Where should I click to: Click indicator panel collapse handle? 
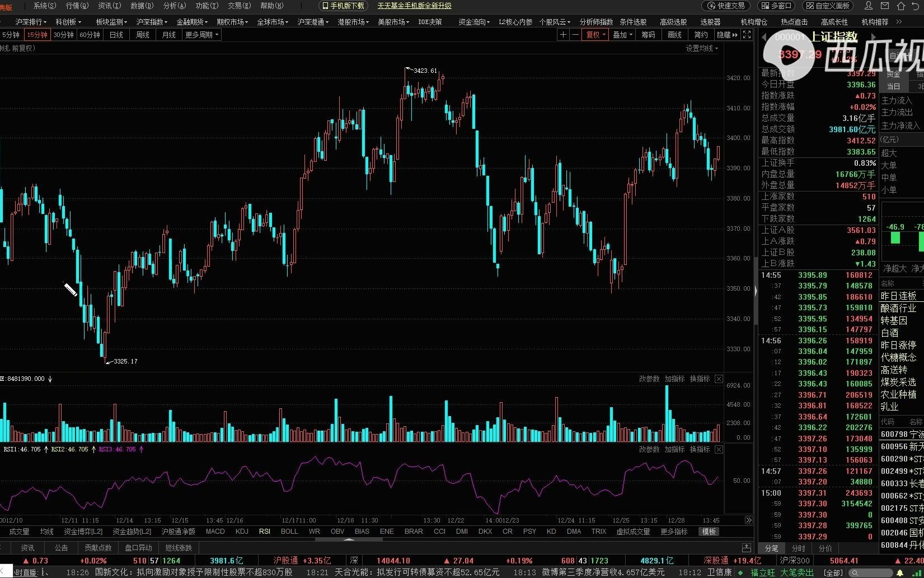349,540
